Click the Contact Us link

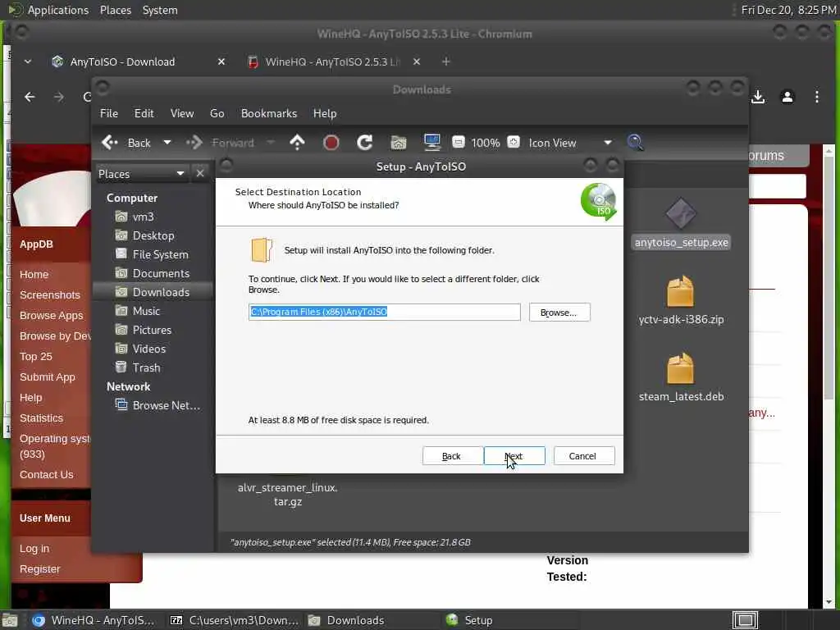(46, 475)
